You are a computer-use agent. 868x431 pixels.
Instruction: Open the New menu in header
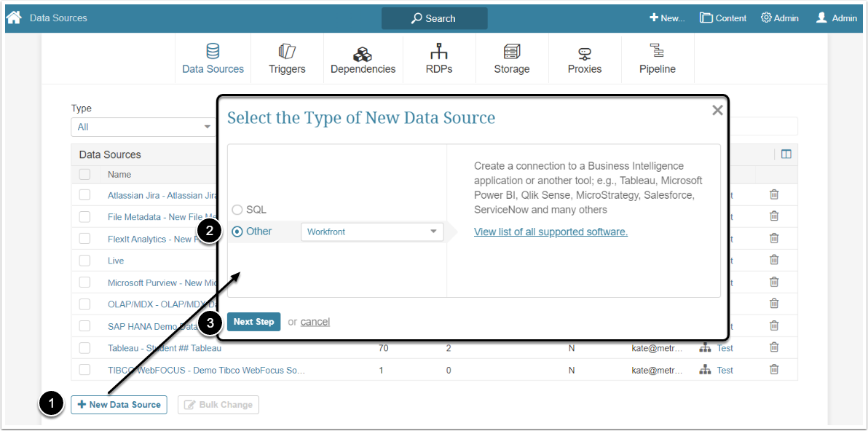[666, 18]
